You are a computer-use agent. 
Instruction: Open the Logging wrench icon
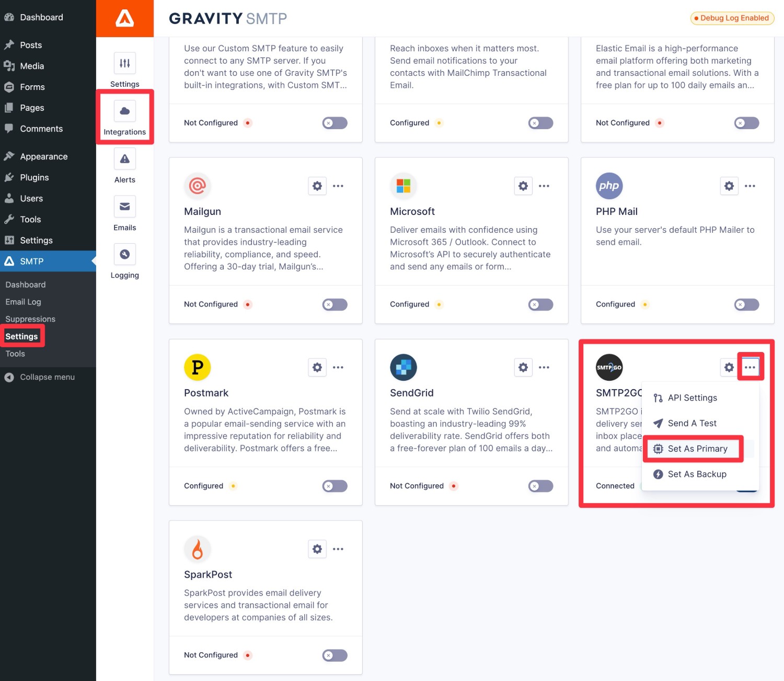[x=124, y=254]
